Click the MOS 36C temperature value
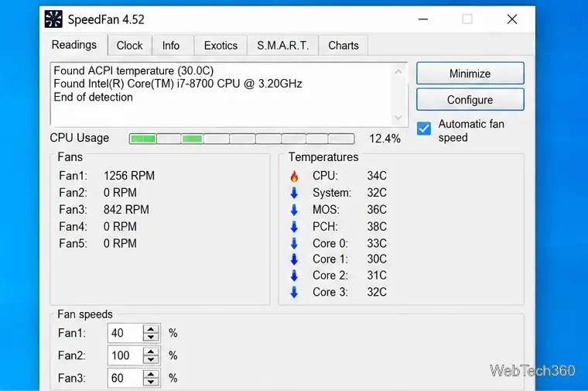The width and height of the screenshot is (588, 391). (377, 210)
